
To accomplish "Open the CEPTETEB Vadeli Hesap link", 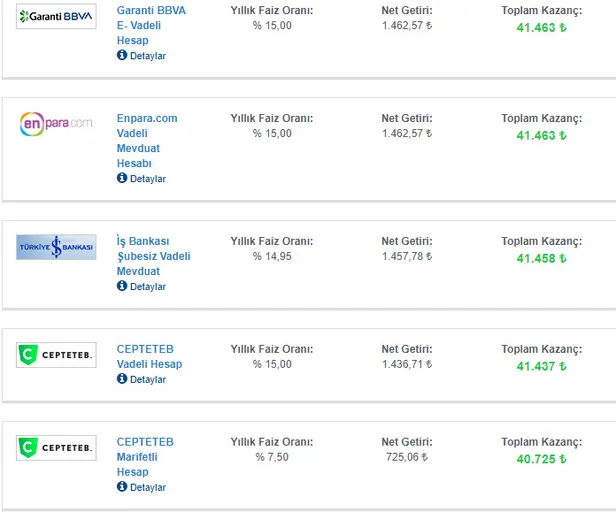I will 149,356.
